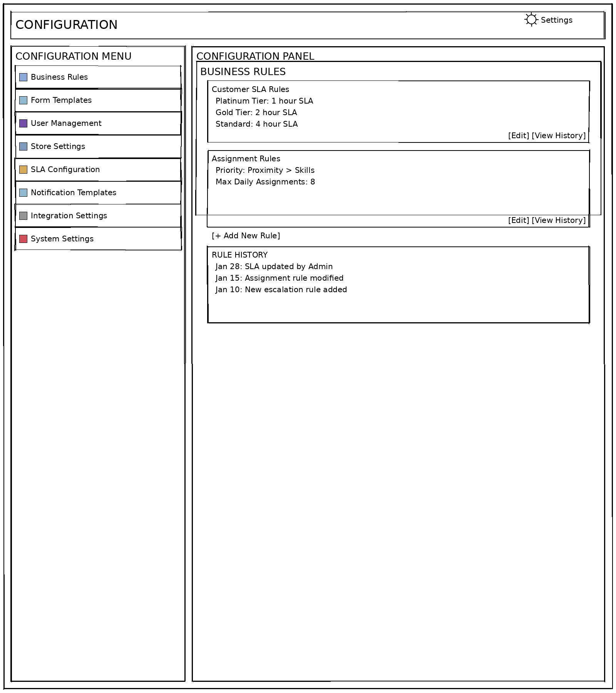Click the Integration Settings icon

pyautogui.click(x=23, y=216)
